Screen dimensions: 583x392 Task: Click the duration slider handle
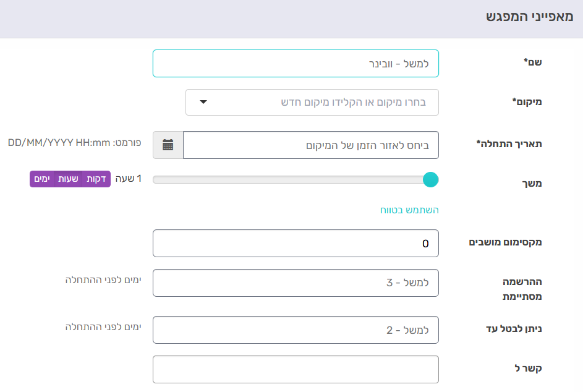tap(430, 180)
